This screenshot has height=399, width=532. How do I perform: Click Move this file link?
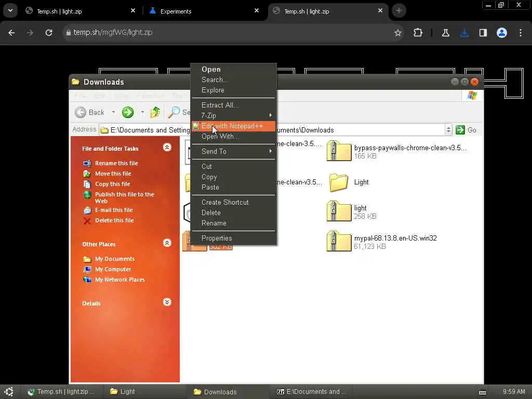click(x=113, y=174)
